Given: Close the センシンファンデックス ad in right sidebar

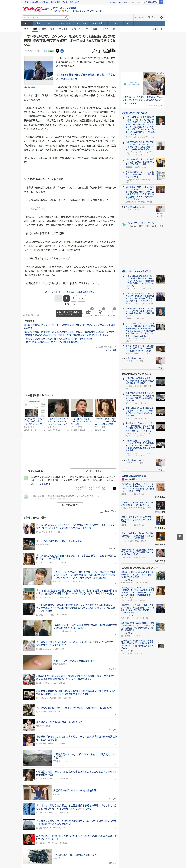Looking at the screenshot, I should [163, 73].
